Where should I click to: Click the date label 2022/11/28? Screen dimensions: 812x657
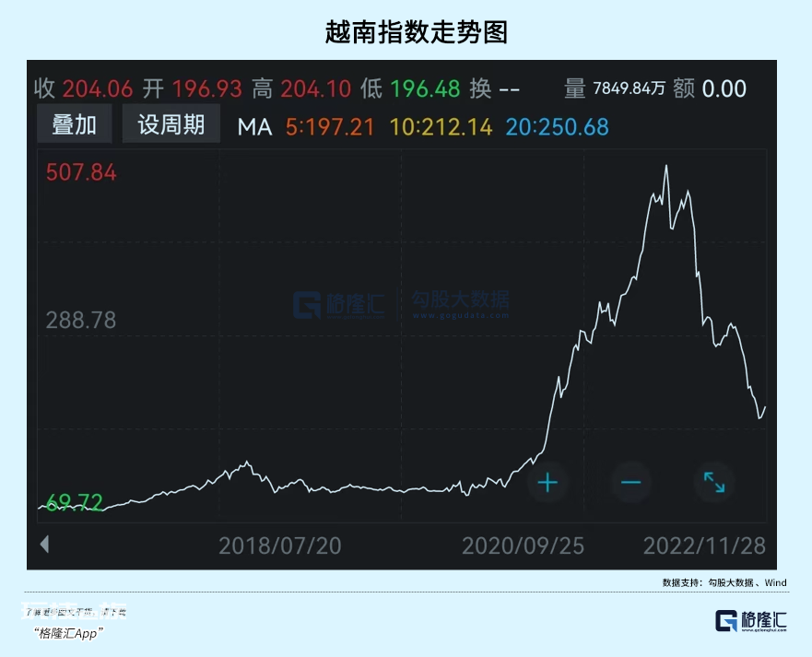pos(704,546)
